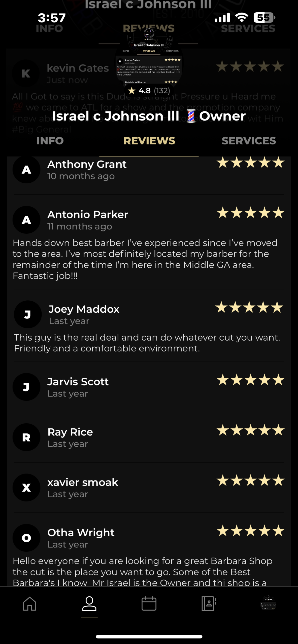Switch to the INFO tab
Viewport: 298px width, 644px height.
point(50,141)
